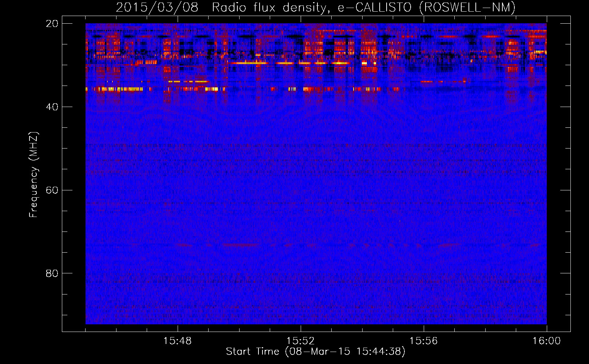589x364 pixels.
Task: Click the 15:56 time tick label
Action: pos(424,341)
